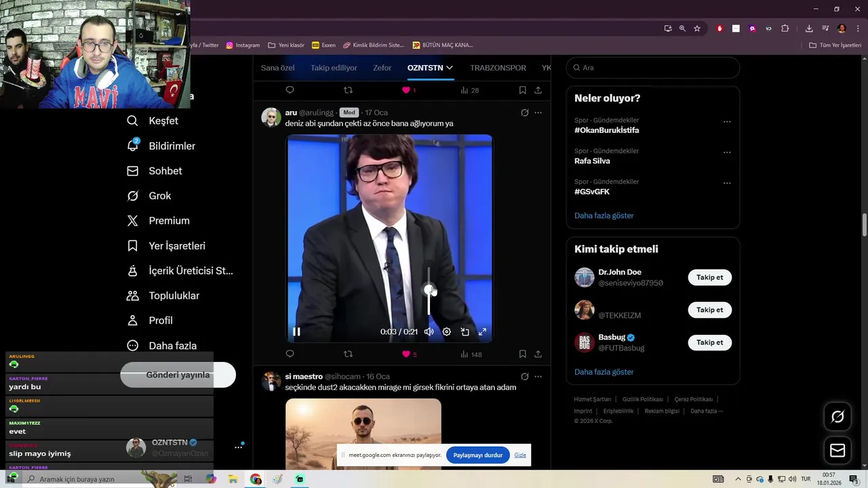Mute the video using speaker icon
This screenshot has width=868, height=488.
click(x=429, y=331)
